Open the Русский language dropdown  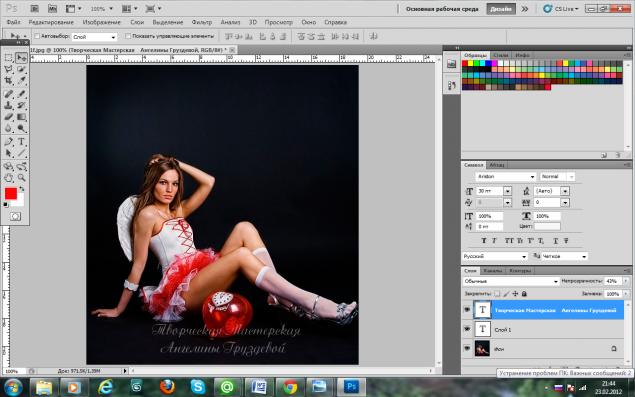(x=494, y=256)
